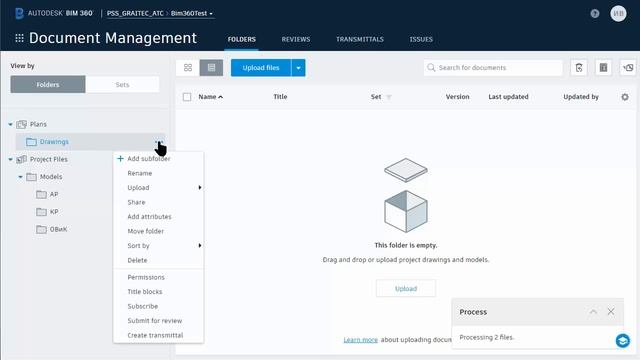Click the Version column header
Image resolution: width=640 pixels, height=360 pixels.
457,97
